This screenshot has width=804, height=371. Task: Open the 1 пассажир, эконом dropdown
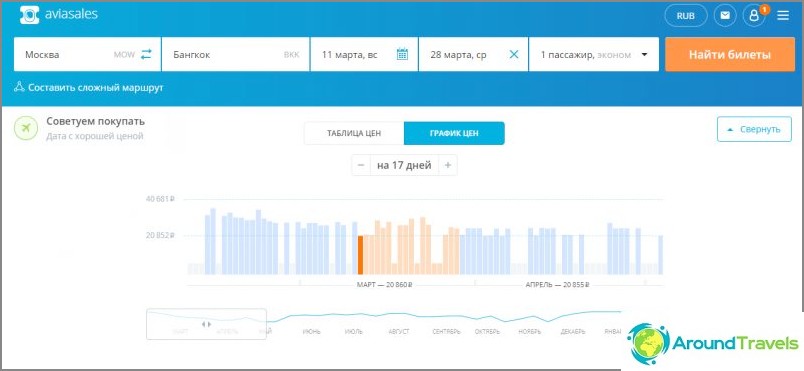[x=594, y=54]
